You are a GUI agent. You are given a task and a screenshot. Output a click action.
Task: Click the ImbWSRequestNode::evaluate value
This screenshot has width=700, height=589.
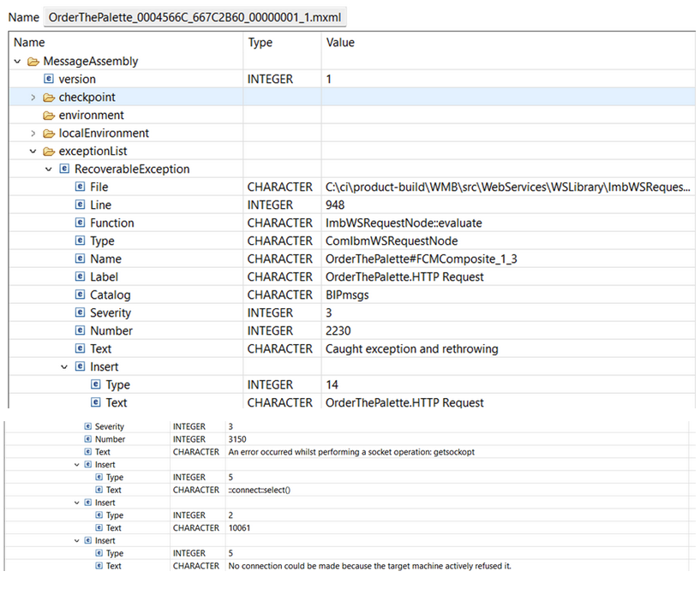pos(404,223)
